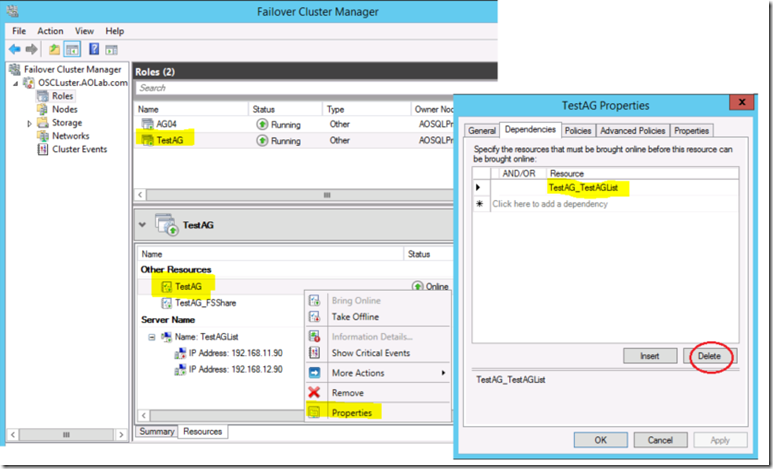Click the icon for IP Address 192.168.12.90
Screen dimensions: 773x469
[x=180, y=369]
